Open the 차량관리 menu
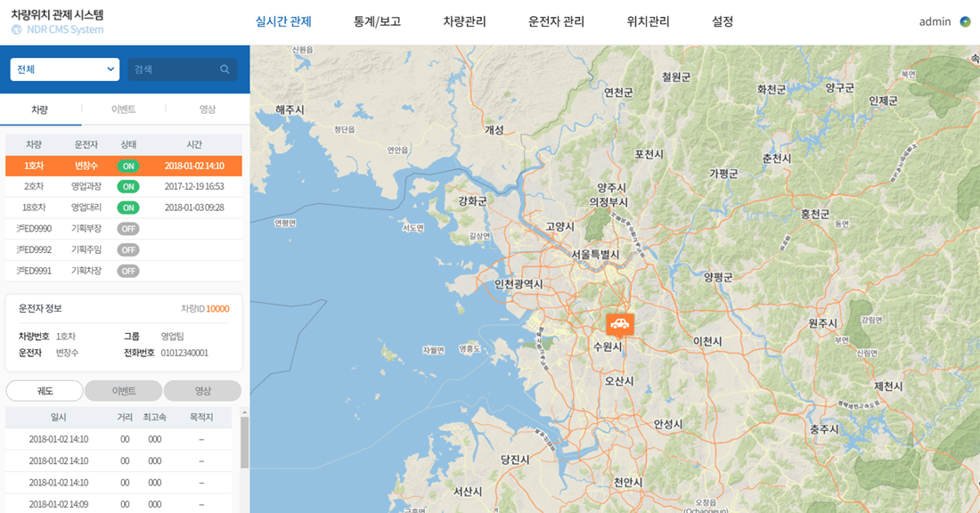980x513 pixels. click(464, 22)
